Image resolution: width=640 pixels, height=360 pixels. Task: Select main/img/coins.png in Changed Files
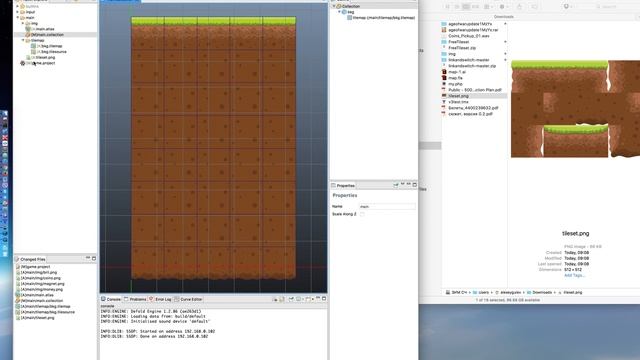(38, 278)
